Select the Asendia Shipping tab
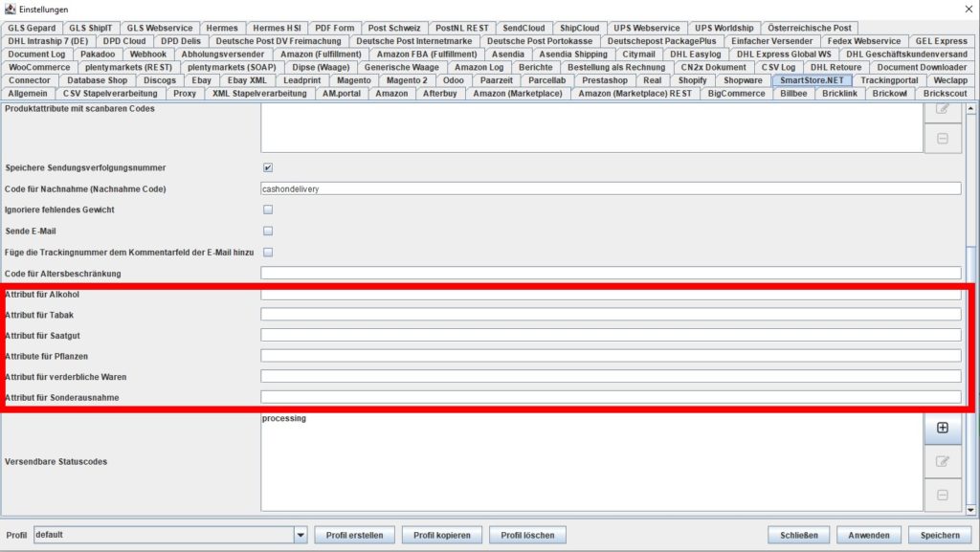 pos(573,54)
